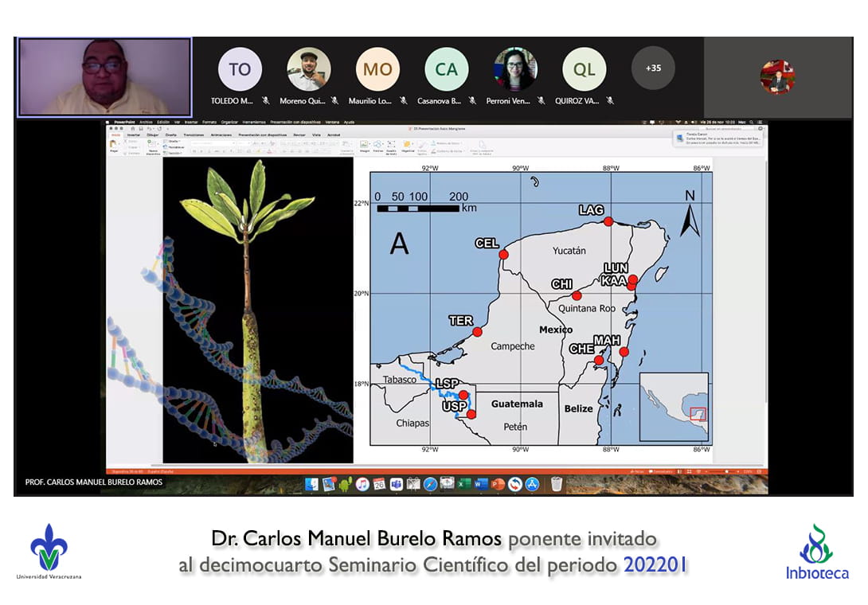This screenshot has height=605, width=868.
Task: Open Word from the dock
Action: point(480,484)
